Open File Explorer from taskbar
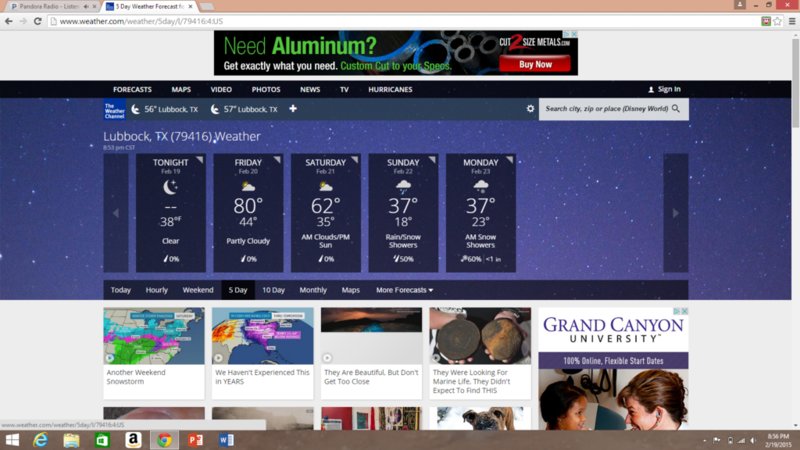This screenshot has height=450, width=800. coord(71,440)
